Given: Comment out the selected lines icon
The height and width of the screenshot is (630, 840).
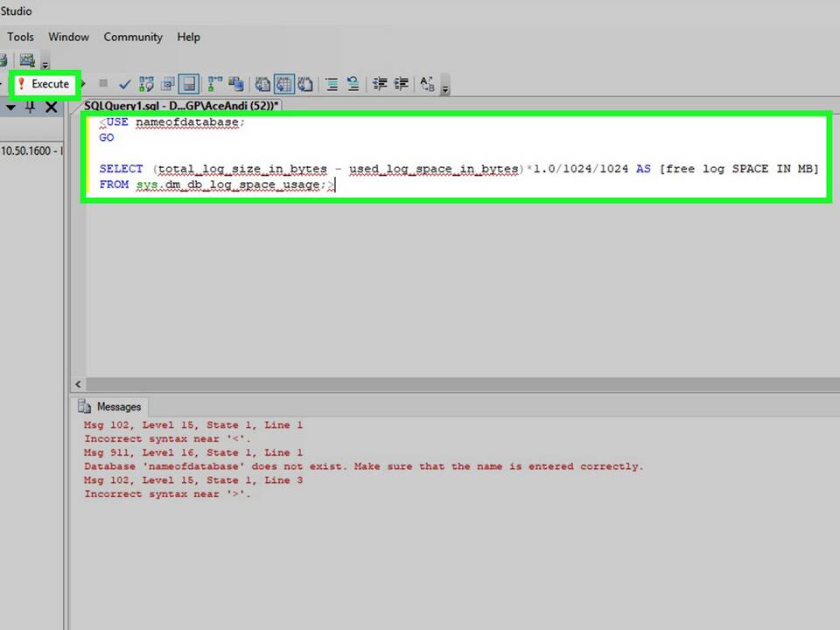Looking at the screenshot, I should 332,84.
